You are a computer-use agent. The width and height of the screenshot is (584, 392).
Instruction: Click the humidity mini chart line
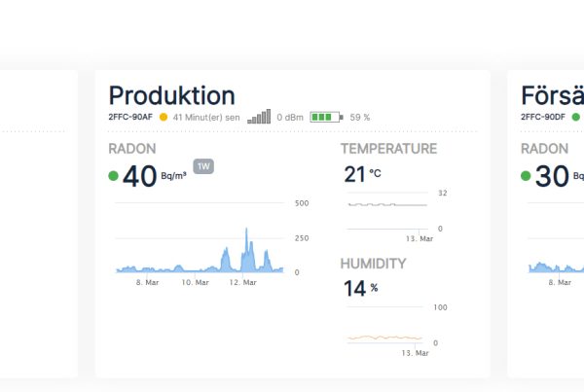(x=384, y=338)
